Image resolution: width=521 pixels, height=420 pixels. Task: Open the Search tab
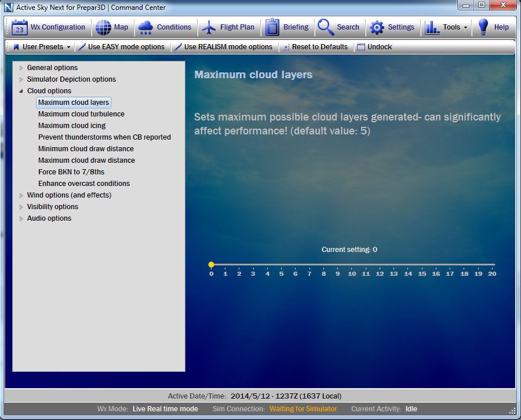click(x=348, y=27)
